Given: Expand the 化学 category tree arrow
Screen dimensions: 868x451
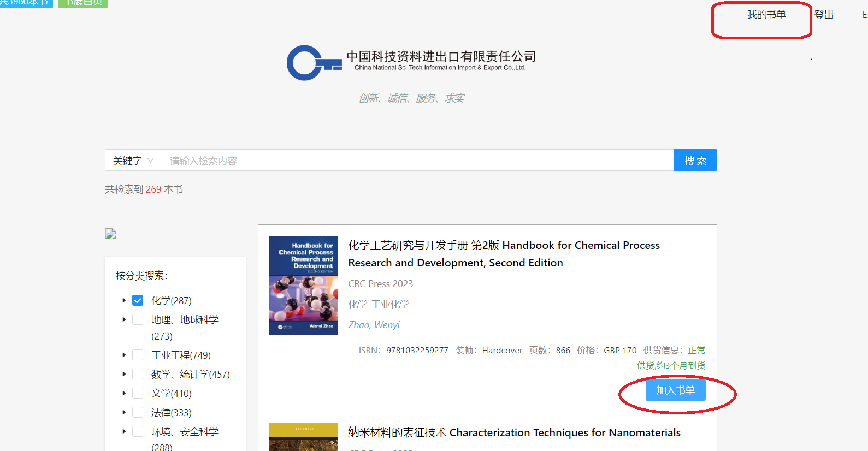Looking at the screenshot, I should coord(124,301).
